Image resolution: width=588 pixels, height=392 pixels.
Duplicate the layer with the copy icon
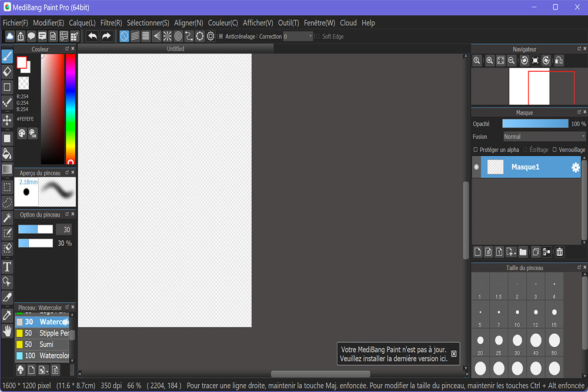click(x=536, y=252)
